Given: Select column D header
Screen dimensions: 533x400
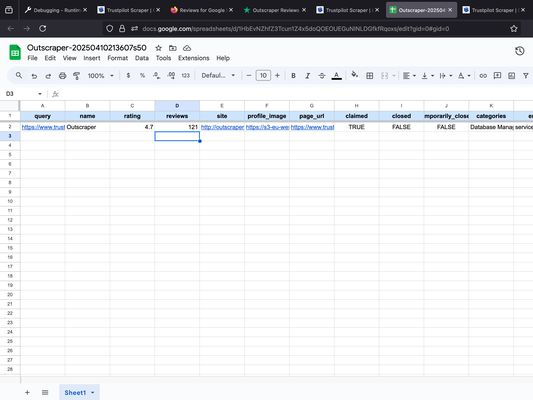Looking at the screenshot, I should tap(177, 106).
